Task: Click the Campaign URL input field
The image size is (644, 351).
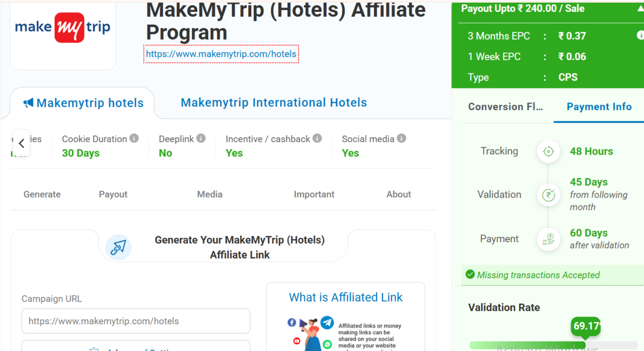Action: point(136,321)
